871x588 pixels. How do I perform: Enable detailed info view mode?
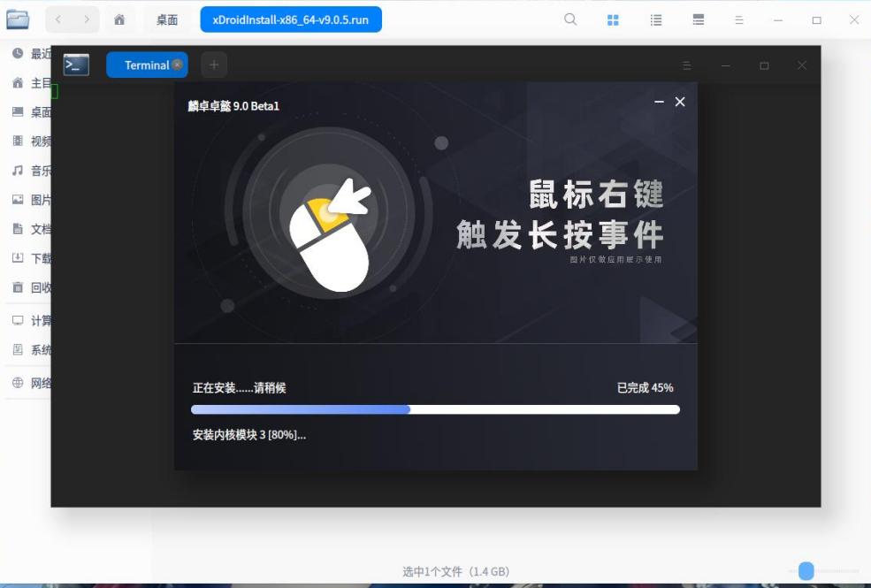click(x=698, y=19)
